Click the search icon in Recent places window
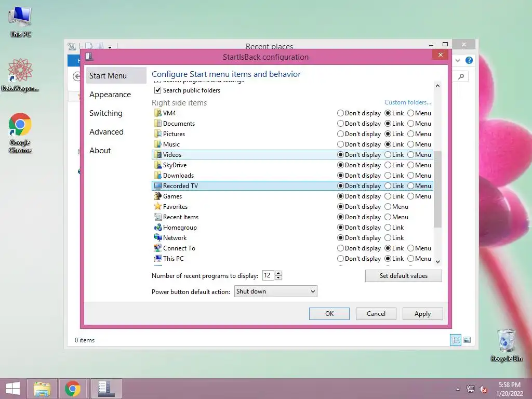Screen dimensions: 532x399 [461, 77]
